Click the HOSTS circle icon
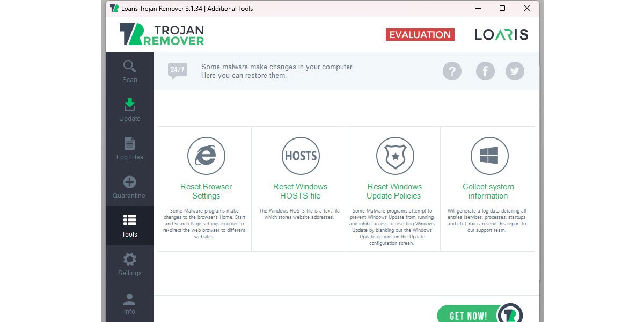644x322 pixels. coord(301,156)
